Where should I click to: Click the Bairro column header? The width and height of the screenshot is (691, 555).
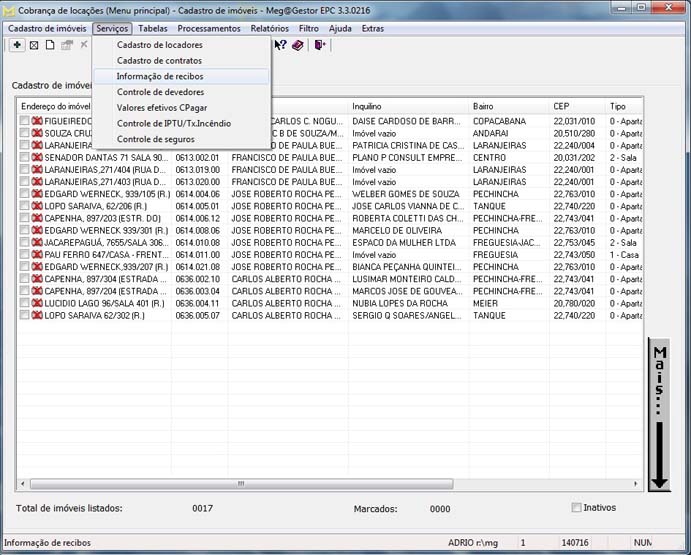(508, 106)
